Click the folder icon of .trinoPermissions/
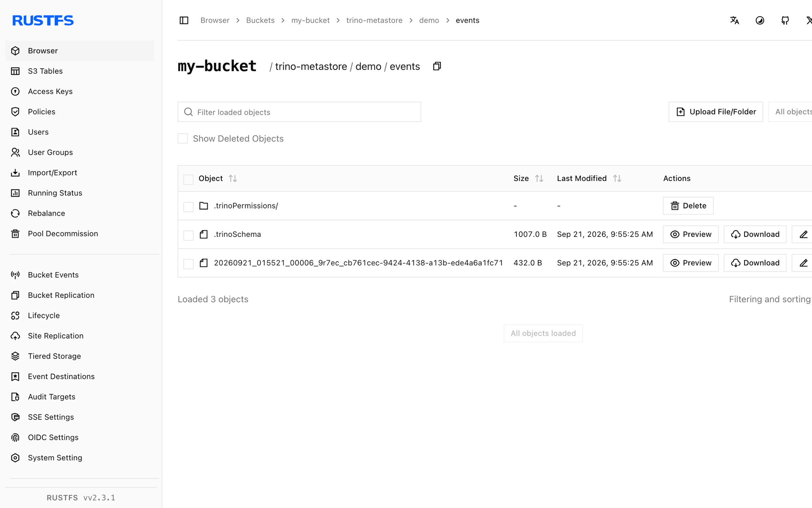The image size is (812, 508). (203, 206)
